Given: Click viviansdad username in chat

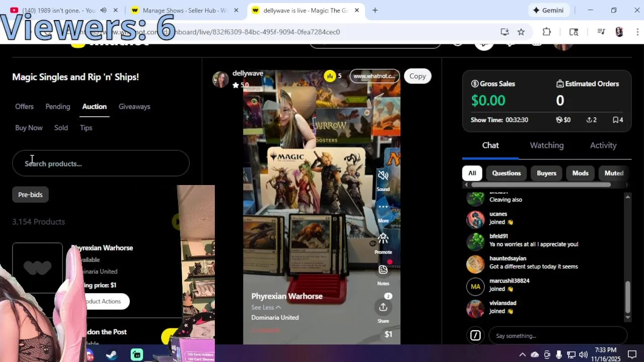Looking at the screenshot, I should (x=503, y=303).
